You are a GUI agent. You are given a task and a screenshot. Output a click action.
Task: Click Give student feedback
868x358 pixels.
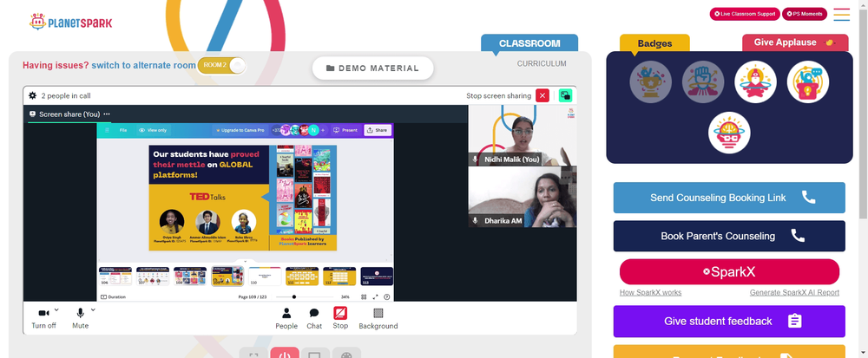click(x=729, y=321)
